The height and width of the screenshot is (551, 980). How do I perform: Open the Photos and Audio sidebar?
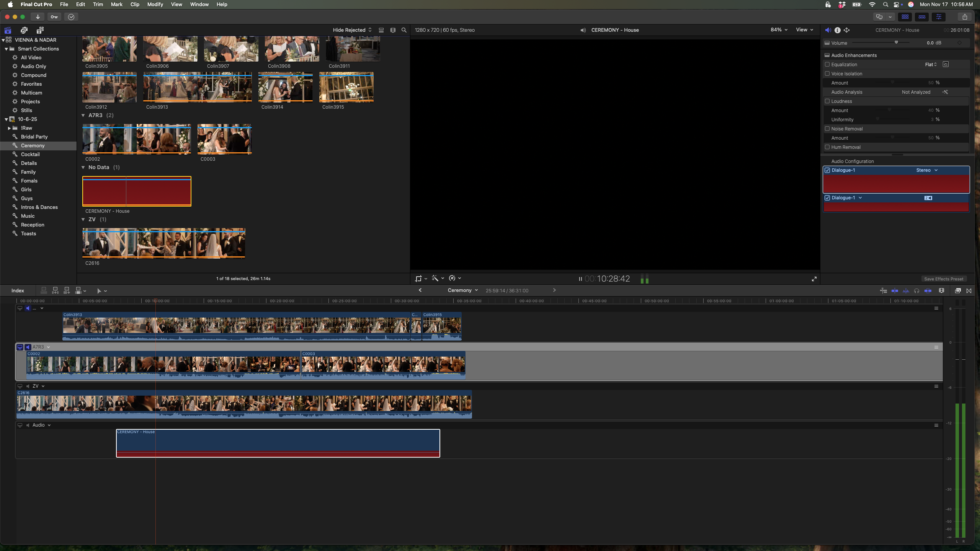[24, 30]
